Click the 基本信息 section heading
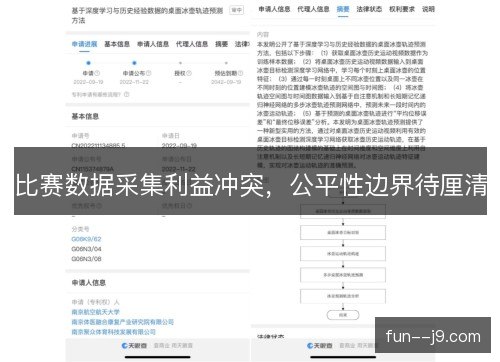The image size is (500, 362). [85, 116]
